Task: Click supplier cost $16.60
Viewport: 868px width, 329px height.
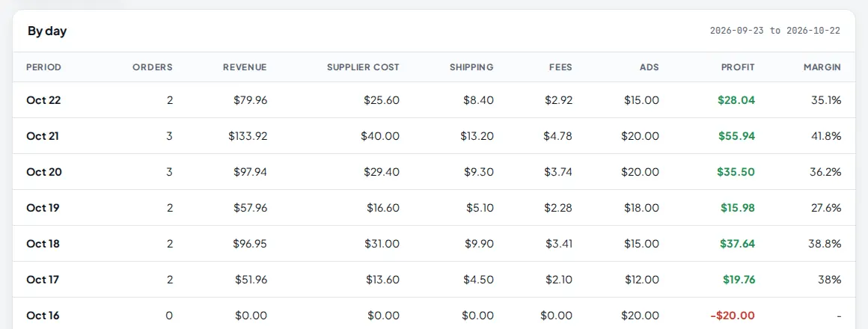Action: 383,208
